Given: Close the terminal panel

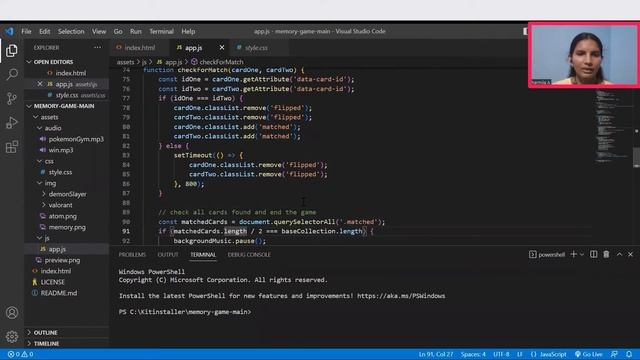Looking at the screenshot, I should pyautogui.click(x=631, y=254).
